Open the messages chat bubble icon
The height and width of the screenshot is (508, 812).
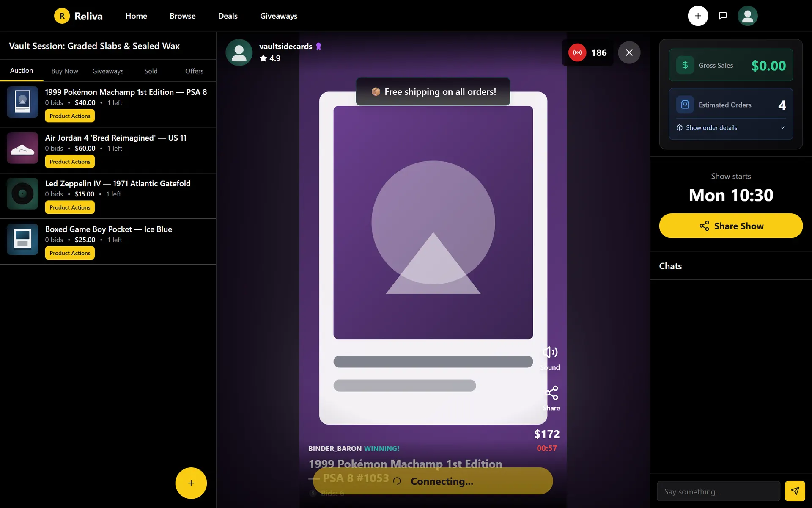click(x=723, y=16)
